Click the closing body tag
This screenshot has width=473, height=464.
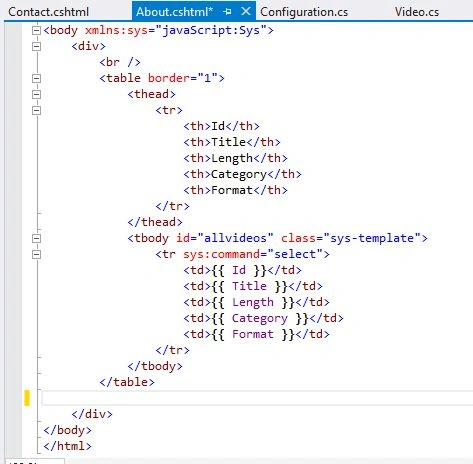tap(67, 430)
